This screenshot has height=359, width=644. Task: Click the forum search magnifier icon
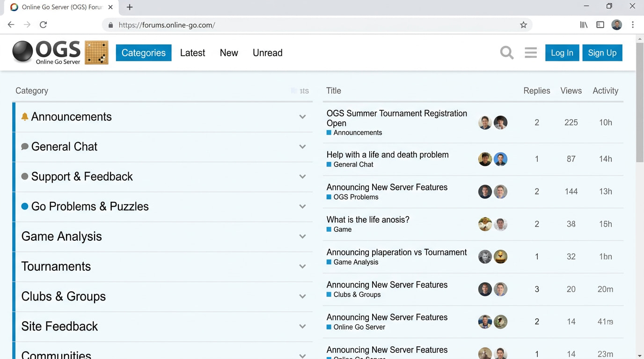tap(506, 53)
